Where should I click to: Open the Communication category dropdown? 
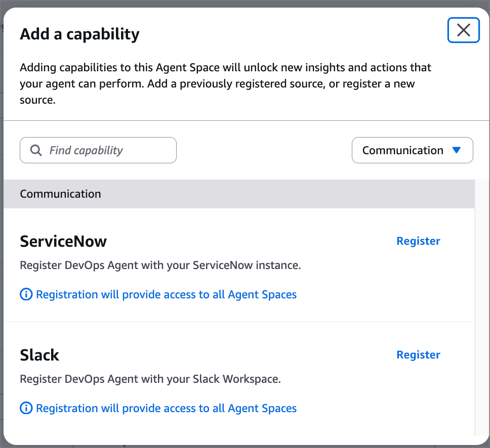[412, 150]
